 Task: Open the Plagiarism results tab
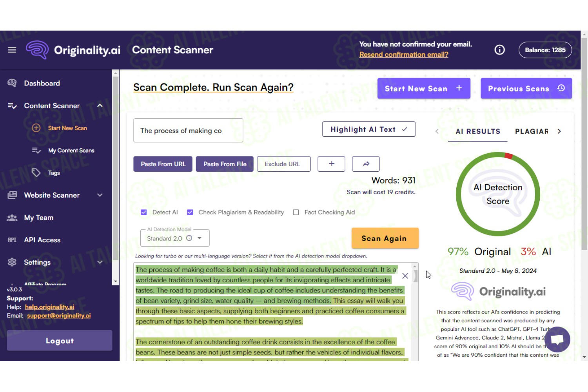[531, 132]
